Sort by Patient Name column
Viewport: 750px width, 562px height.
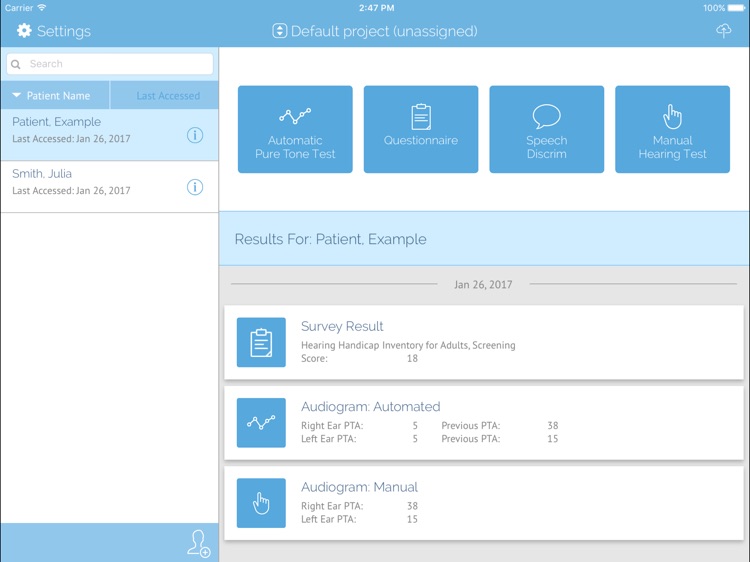55,95
